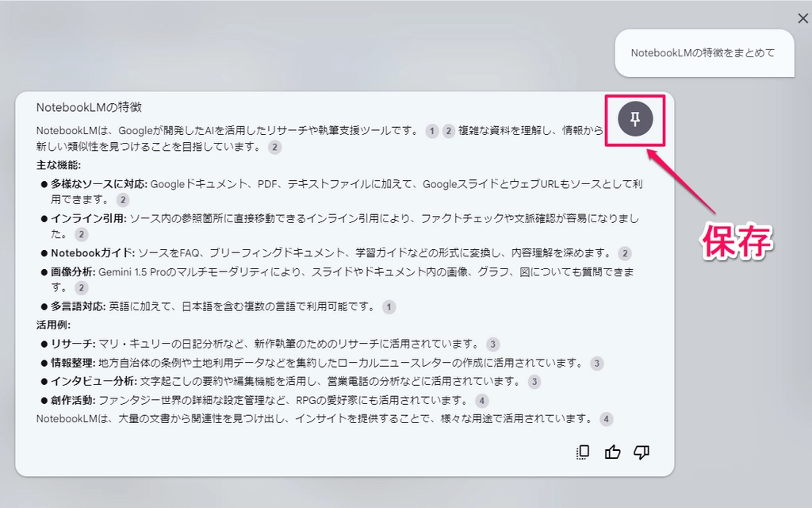Screen dimensions: 812x508
Task: Give the response a thumbs up
Action: (x=613, y=452)
